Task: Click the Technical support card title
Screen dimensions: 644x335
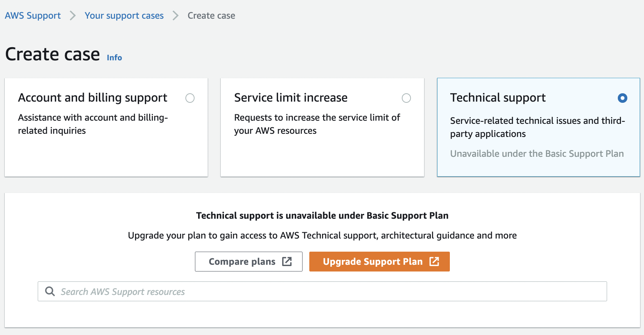Action: [x=498, y=98]
